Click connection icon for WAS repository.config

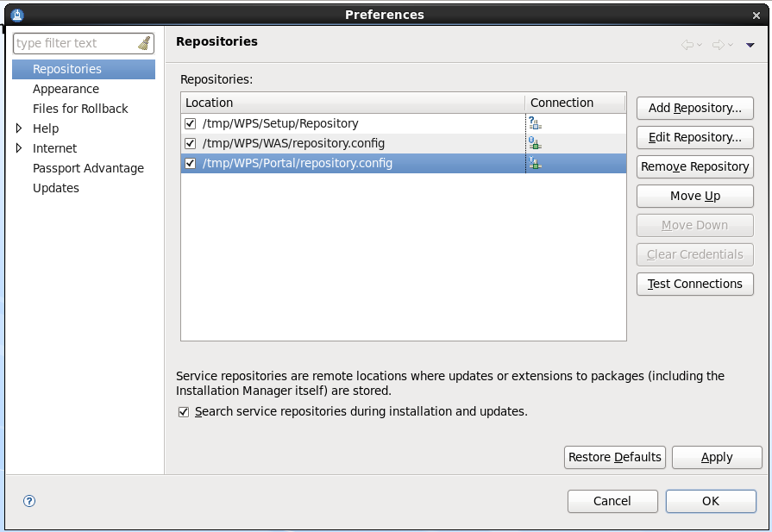535,143
